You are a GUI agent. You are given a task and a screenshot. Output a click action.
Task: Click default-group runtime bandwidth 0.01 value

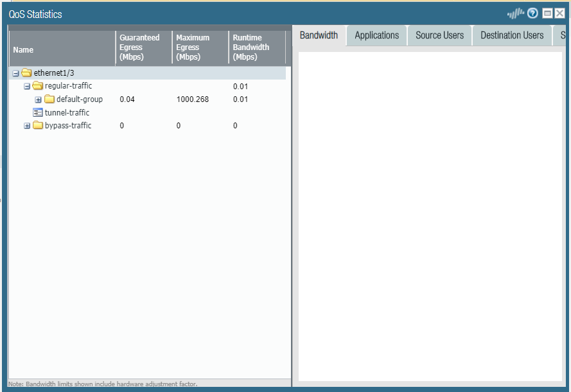click(x=240, y=99)
